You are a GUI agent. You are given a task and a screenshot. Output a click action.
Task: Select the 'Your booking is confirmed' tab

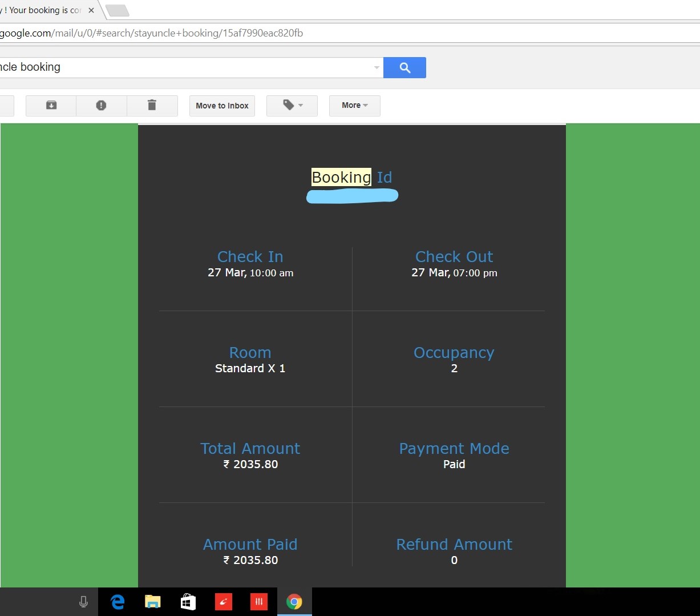tap(43, 10)
